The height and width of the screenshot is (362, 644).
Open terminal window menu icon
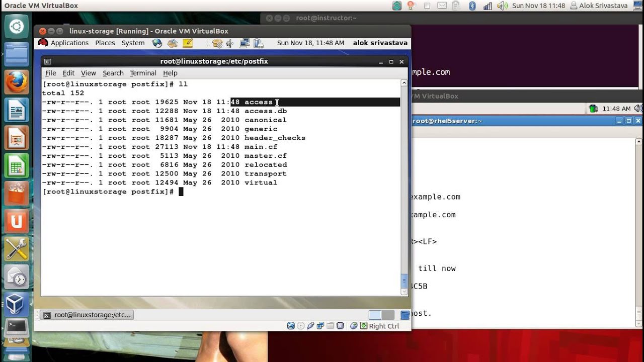(x=47, y=62)
